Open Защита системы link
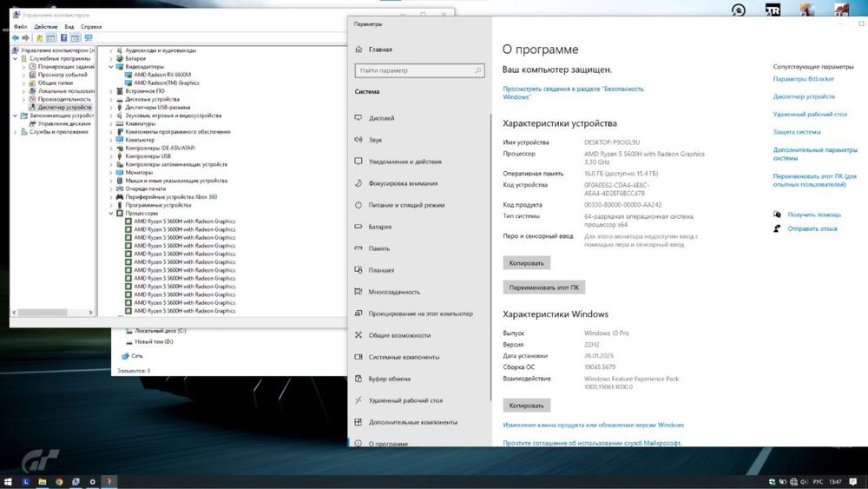Image resolution: width=868 pixels, height=489 pixels. (797, 132)
